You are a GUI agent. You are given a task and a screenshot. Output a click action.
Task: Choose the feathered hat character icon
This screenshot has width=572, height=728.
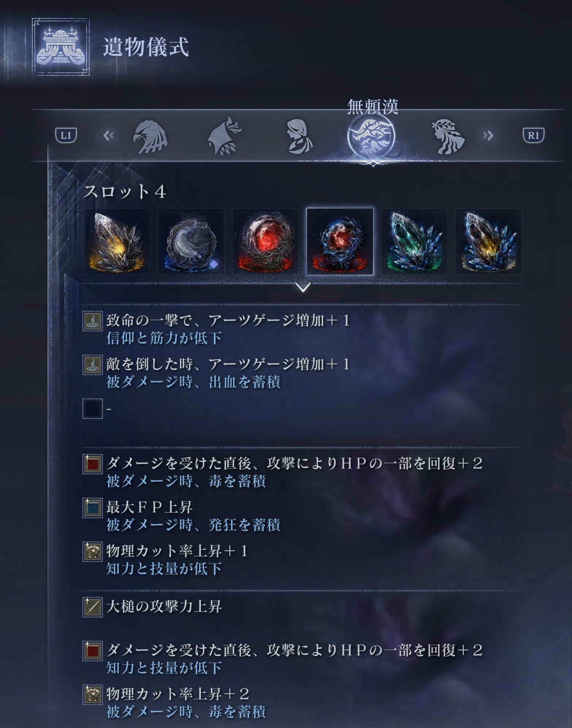(x=224, y=136)
